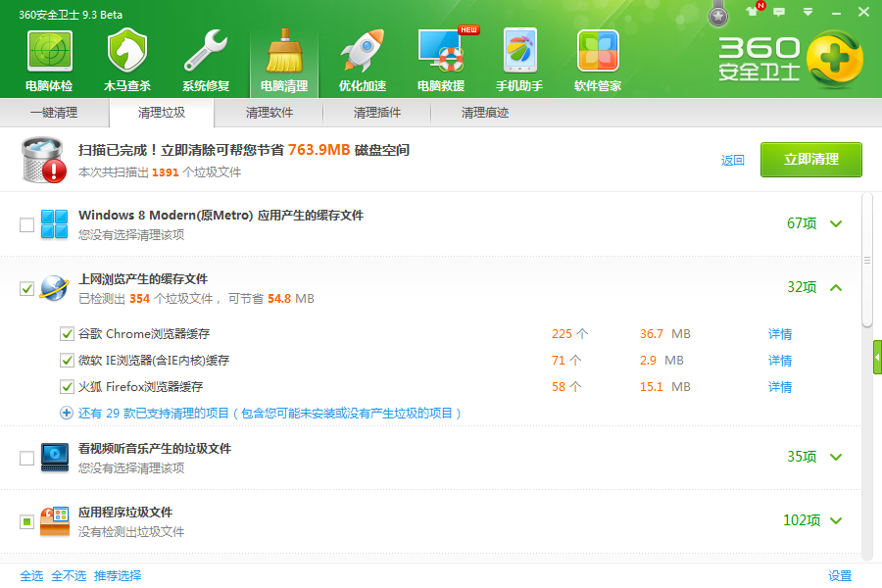Check the Windows 8 Modern cache checkbox
Image resolution: width=882 pixels, height=588 pixels.
26,224
